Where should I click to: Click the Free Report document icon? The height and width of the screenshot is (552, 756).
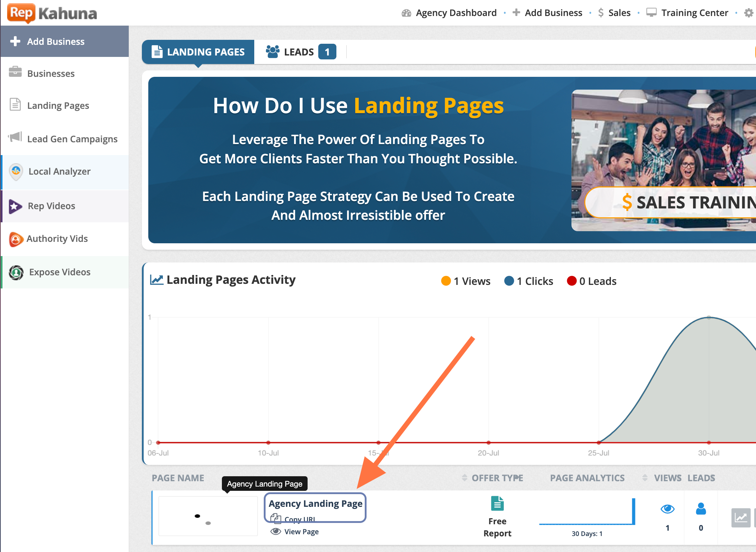point(497,503)
